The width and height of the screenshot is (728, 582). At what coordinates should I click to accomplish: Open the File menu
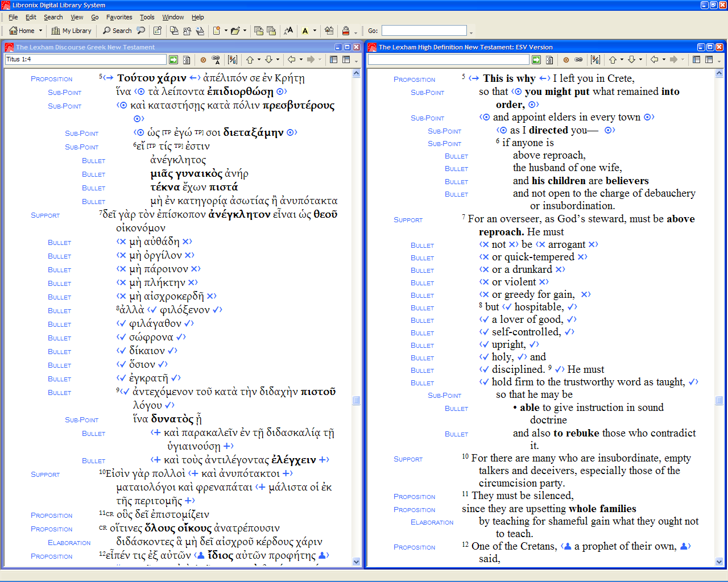(x=13, y=17)
